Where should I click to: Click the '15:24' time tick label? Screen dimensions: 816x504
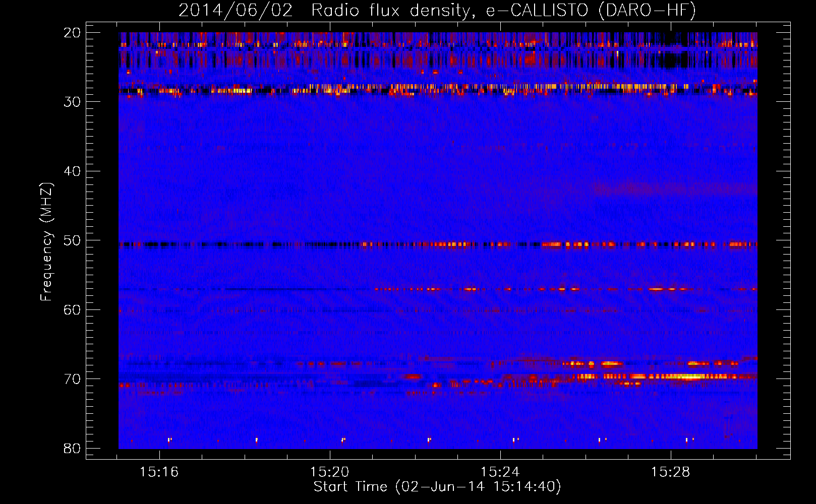pos(500,472)
